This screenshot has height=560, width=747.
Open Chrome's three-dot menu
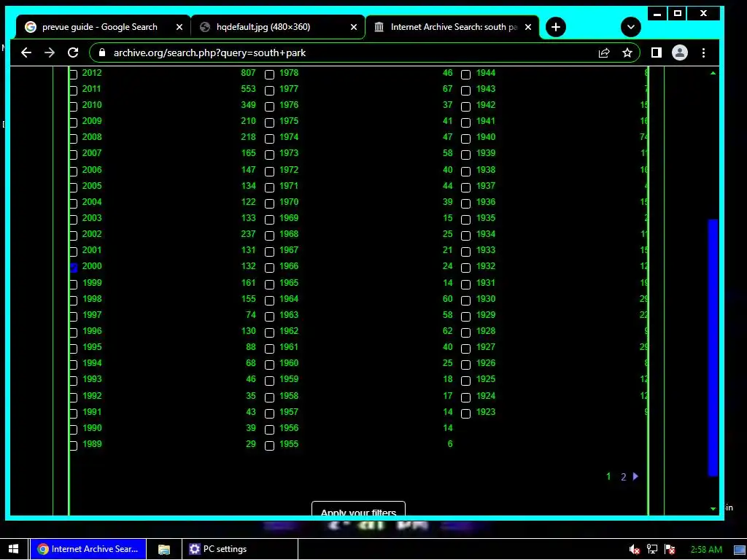click(704, 52)
